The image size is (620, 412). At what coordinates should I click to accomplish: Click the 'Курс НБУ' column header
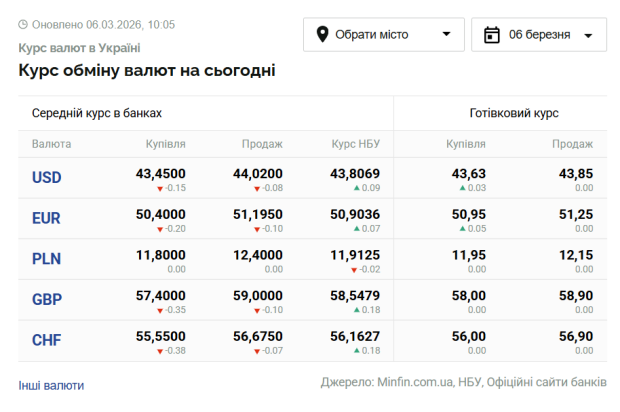(x=355, y=144)
